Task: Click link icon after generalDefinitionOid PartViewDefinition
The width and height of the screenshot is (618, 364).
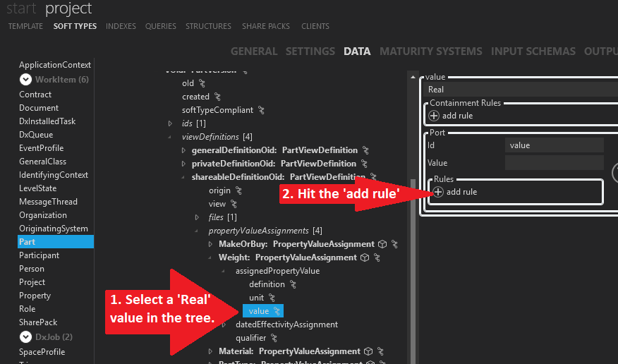Action: (x=365, y=150)
